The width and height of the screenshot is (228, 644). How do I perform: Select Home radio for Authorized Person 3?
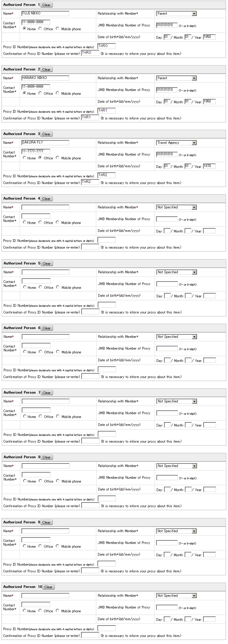coord(25,158)
